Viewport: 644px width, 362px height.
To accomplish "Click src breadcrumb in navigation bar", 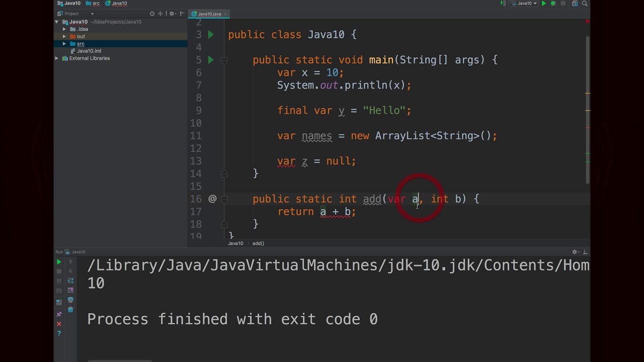I will 93,3.
